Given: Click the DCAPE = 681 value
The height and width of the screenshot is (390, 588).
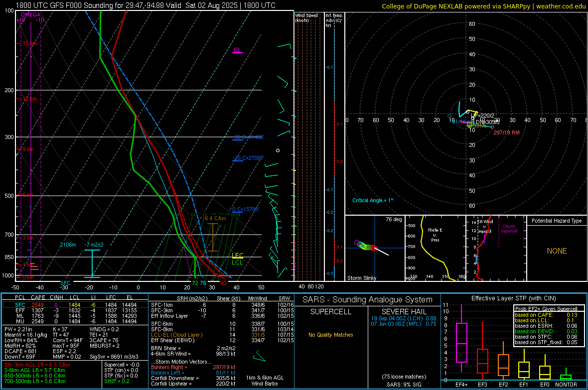Looking at the screenshot, I should (20, 351).
